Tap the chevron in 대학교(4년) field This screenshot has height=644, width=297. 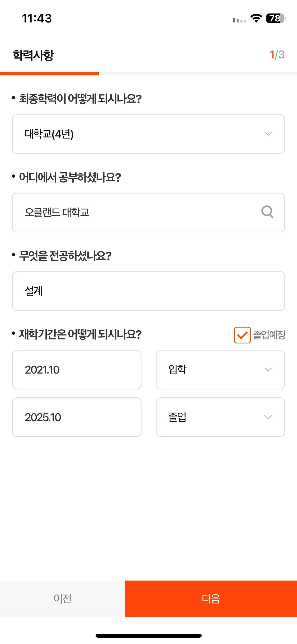pyautogui.click(x=268, y=134)
